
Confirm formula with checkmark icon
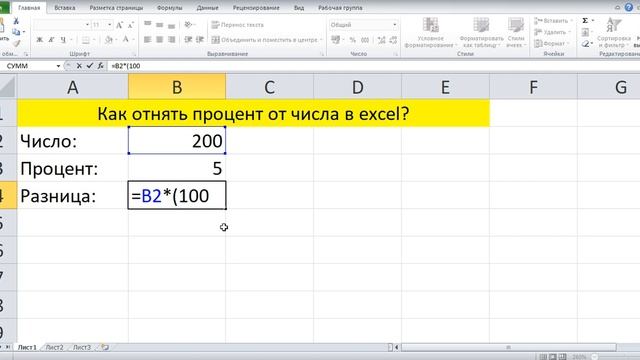pyautogui.click(x=90, y=66)
